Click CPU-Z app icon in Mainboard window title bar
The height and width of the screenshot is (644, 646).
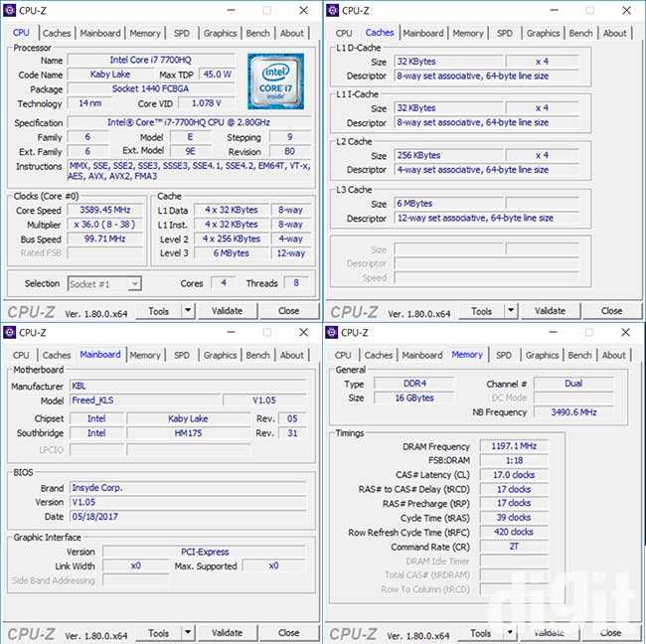point(10,332)
